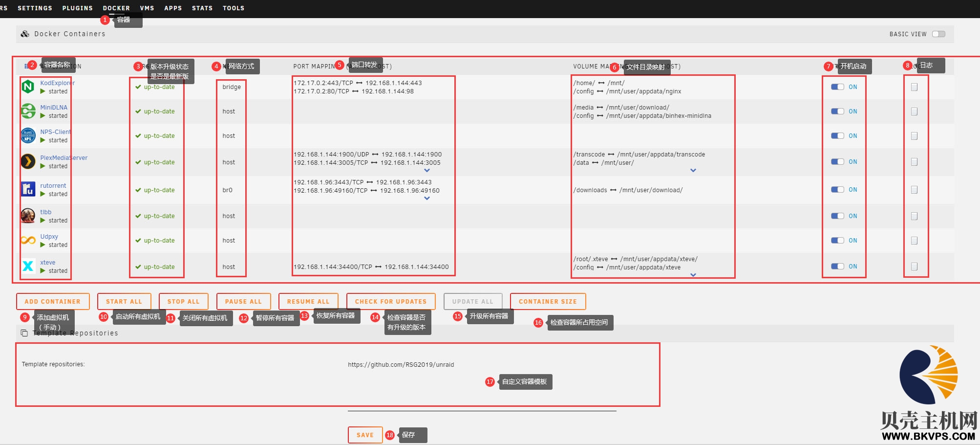
Task: Click the tlbb container icon
Action: (28, 216)
